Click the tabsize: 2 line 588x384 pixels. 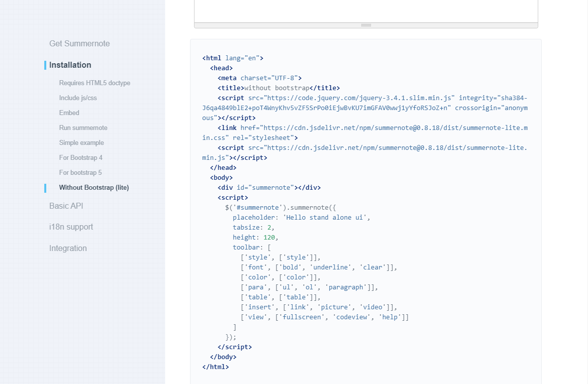[x=254, y=228]
